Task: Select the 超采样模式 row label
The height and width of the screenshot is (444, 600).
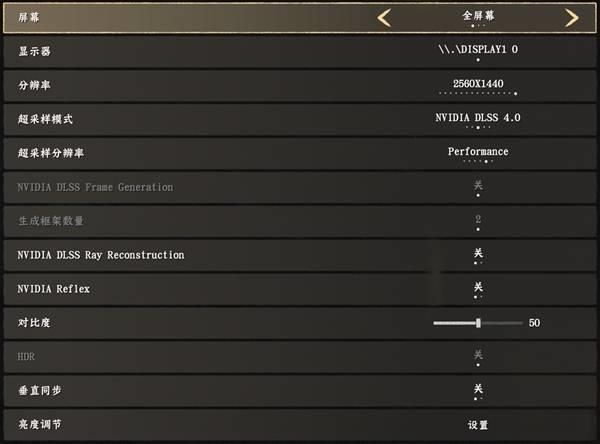Action: 45,119
